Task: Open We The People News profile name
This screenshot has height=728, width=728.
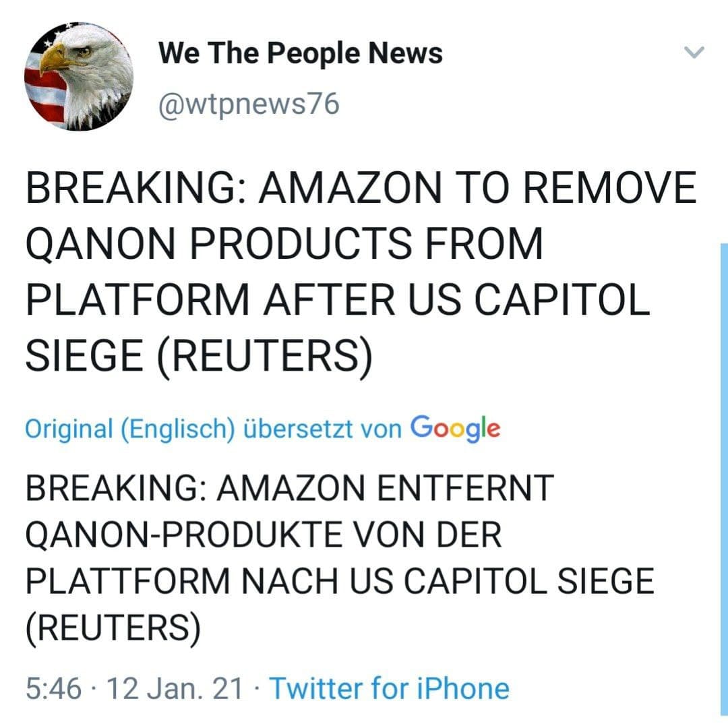Action: (x=301, y=53)
